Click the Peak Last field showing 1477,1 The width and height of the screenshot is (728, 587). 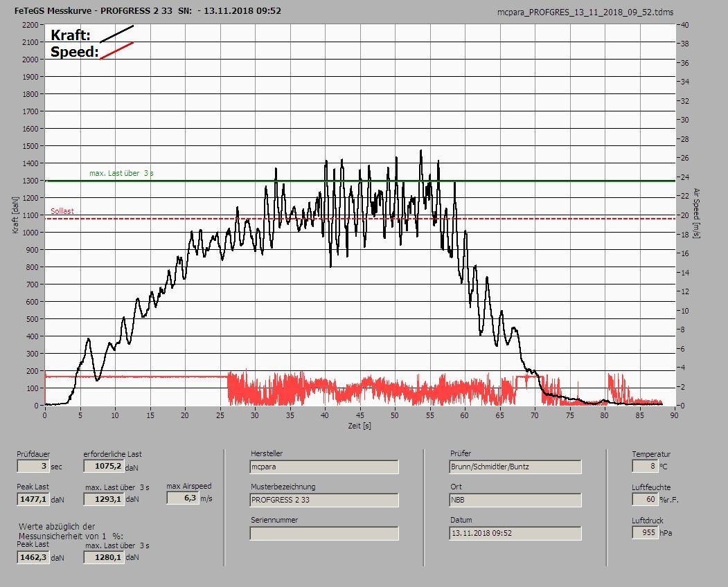[33, 499]
